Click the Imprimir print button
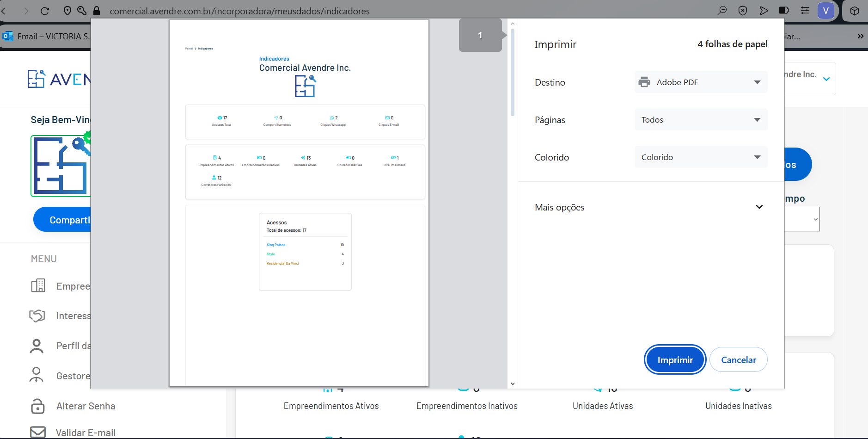 pyautogui.click(x=675, y=359)
